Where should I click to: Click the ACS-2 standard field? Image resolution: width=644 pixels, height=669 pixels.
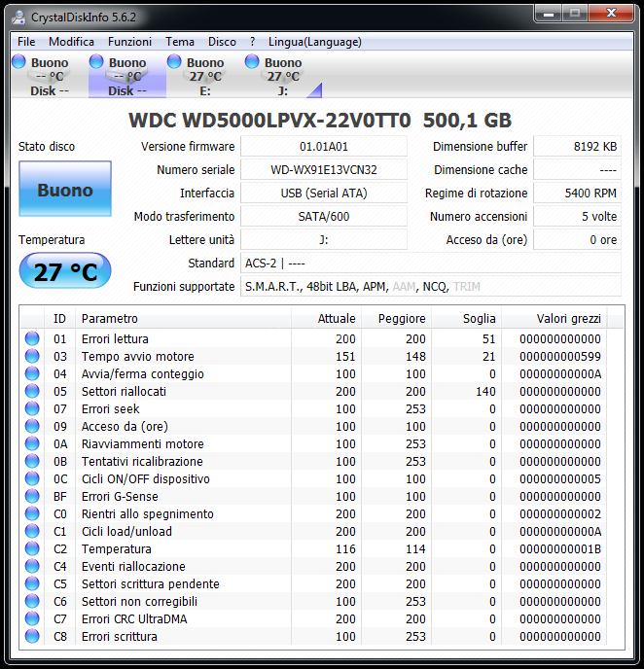[x=431, y=264]
